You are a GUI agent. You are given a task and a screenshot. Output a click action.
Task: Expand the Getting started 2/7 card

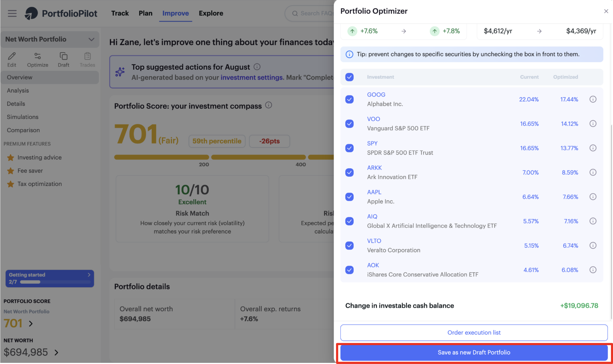[x=50, y=278]
